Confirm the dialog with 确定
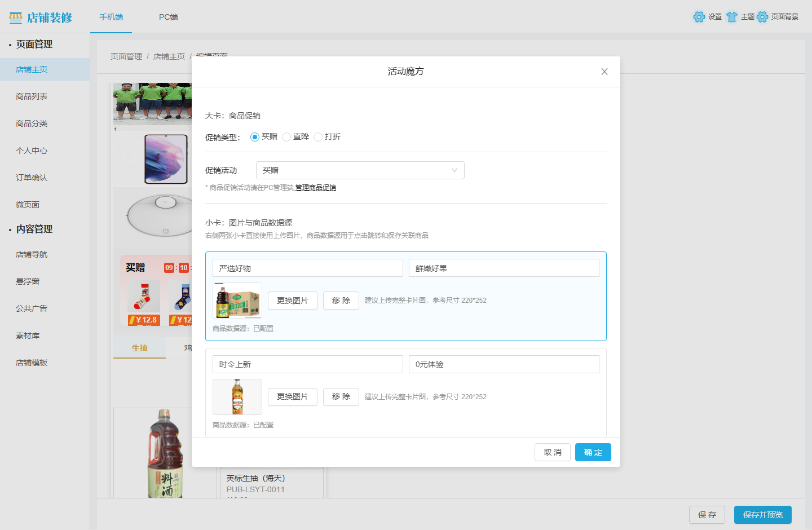 593,452
